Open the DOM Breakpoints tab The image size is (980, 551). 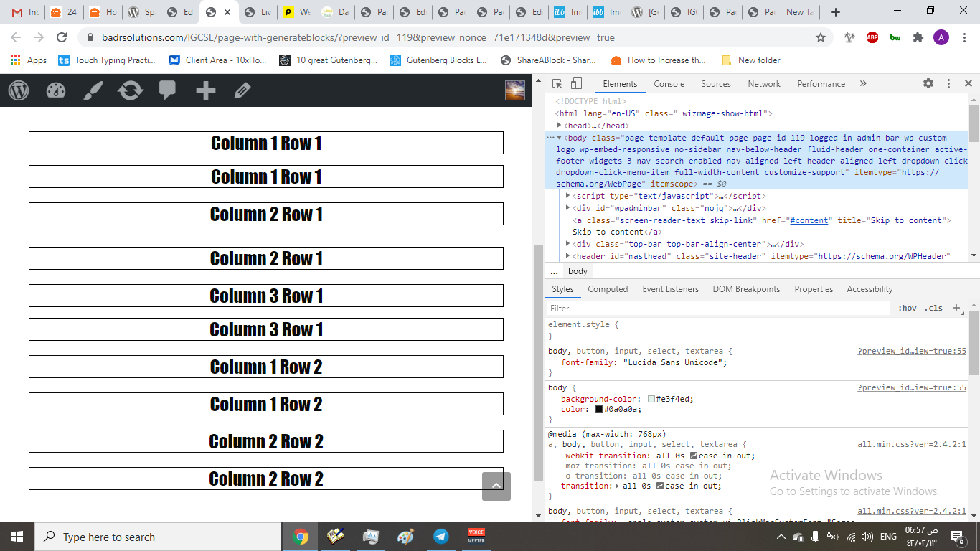click(746, 289)
